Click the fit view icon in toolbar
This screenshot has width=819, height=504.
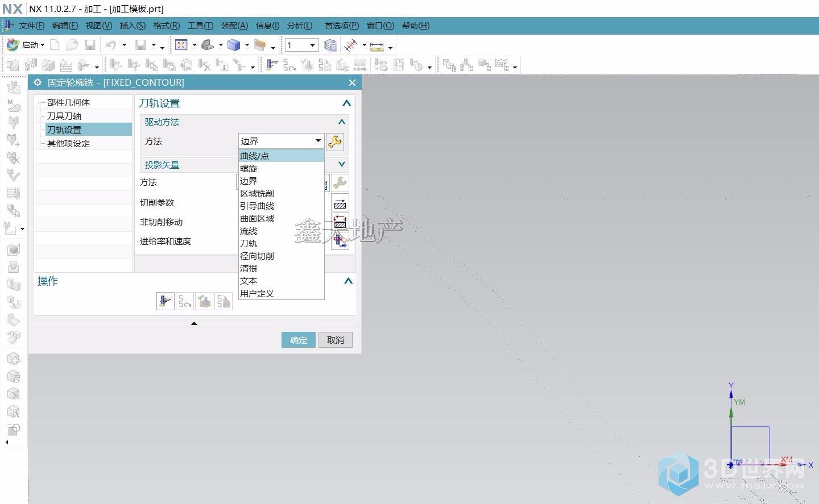181,45
